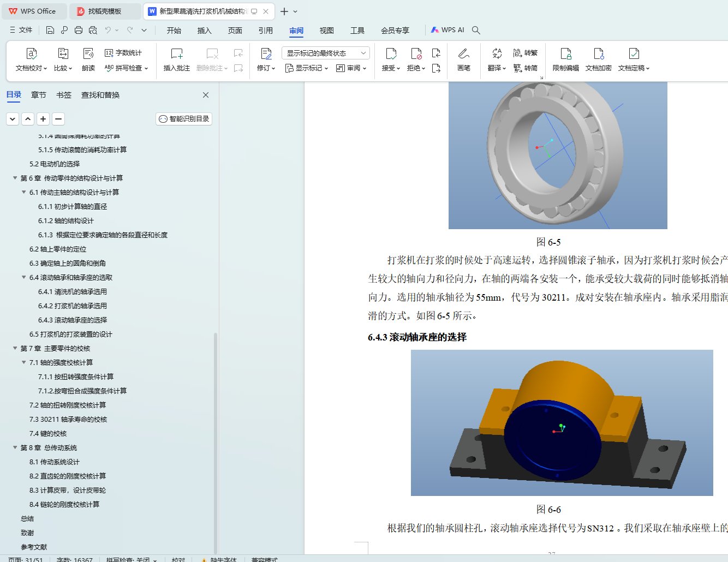Click the undo arrow icon
728x562 pixels.
tap(108, 30)
